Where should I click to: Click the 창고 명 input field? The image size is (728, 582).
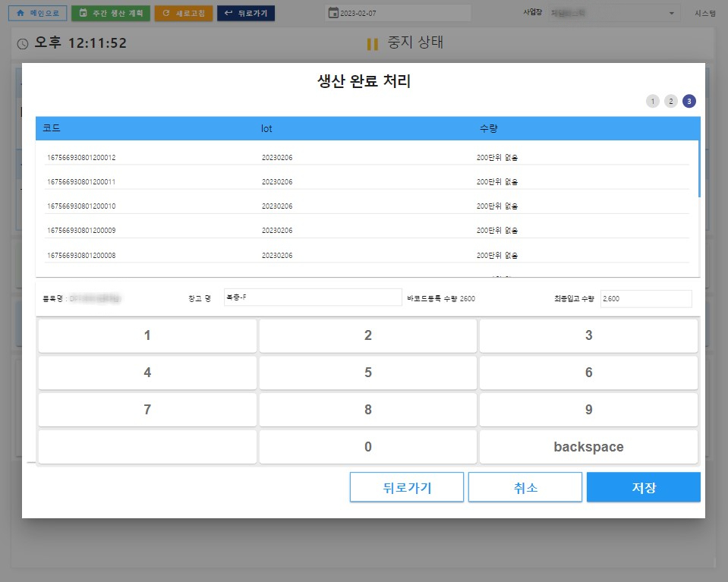[x=313, y=297]
